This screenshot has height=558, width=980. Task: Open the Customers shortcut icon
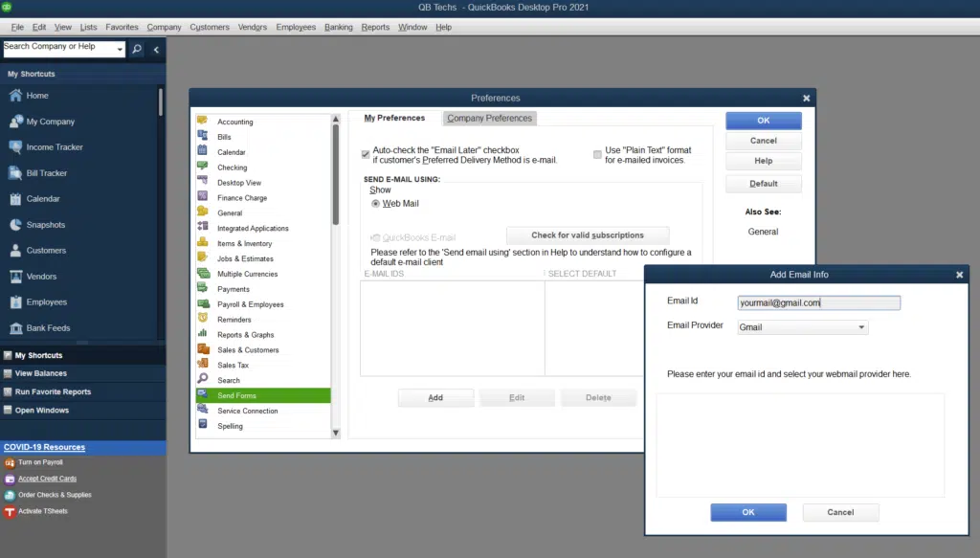click(x=15, y=251)
